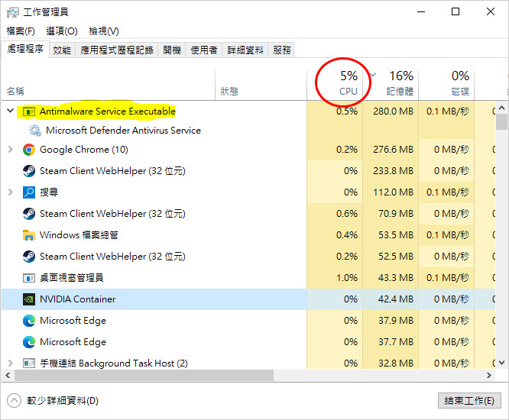Select the Microsoft Defender Antivirus Service row

coord(248,131)
